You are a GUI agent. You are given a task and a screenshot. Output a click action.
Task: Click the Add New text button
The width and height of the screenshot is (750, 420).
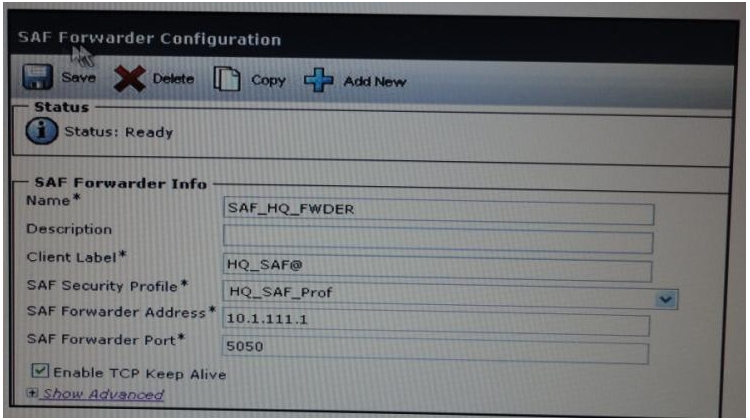[x=375, y=82]
